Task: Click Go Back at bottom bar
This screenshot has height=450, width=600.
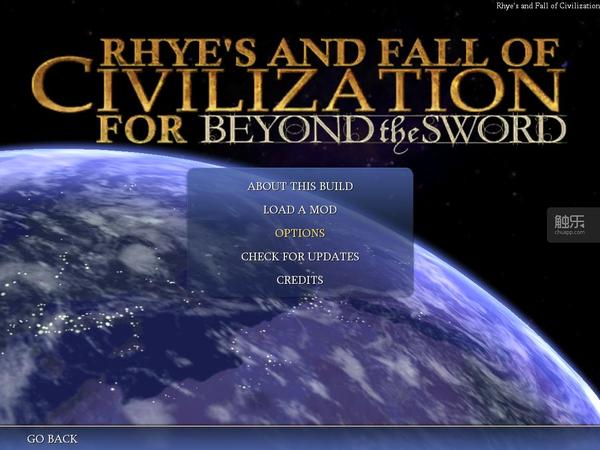Action: 52,439
